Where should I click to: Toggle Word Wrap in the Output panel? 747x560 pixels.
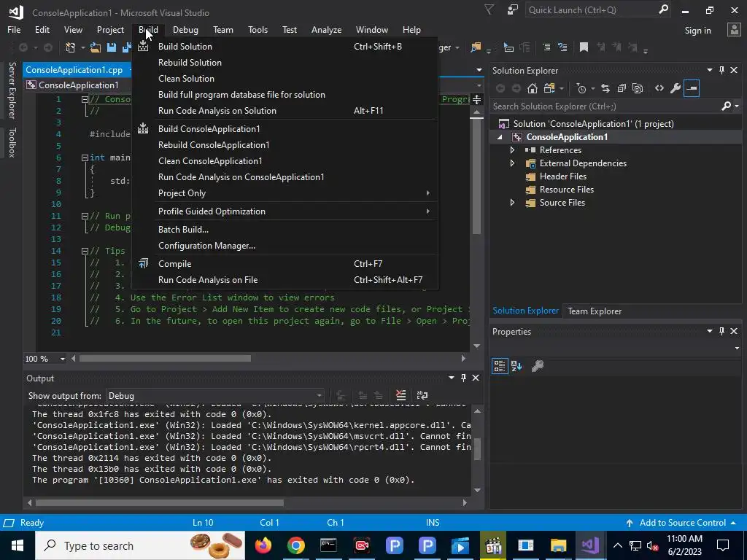pos(422,395)
